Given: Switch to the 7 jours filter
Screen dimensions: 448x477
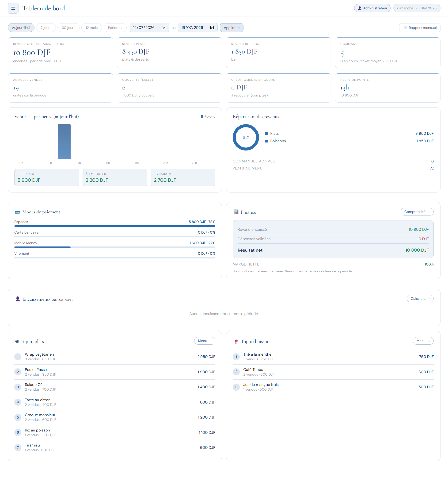Looking at the screenshot, I should (x=46, y=28).
